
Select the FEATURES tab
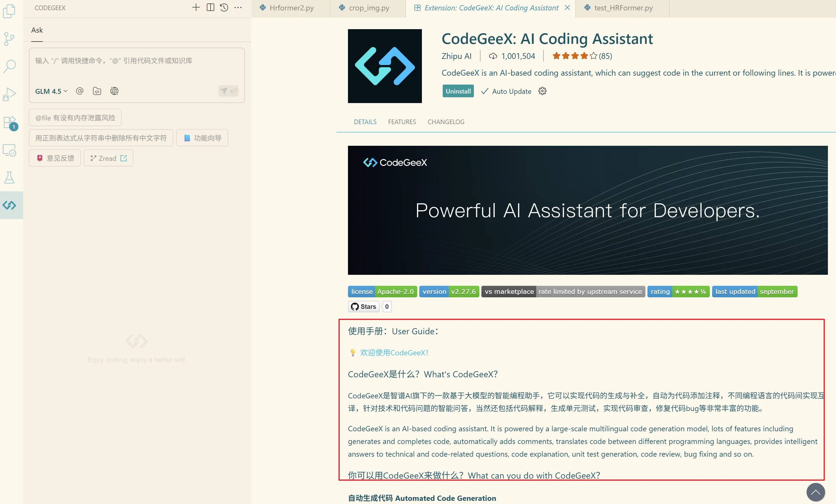[402, 122]
